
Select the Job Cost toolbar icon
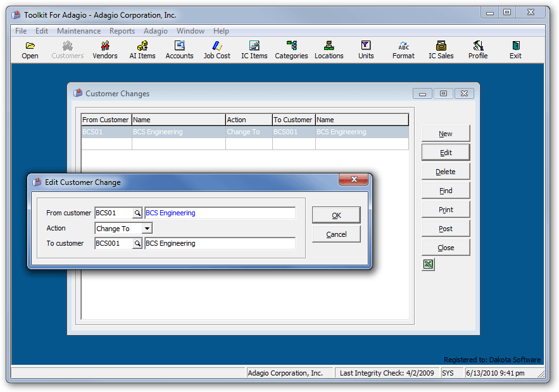[x=217, y=50]
